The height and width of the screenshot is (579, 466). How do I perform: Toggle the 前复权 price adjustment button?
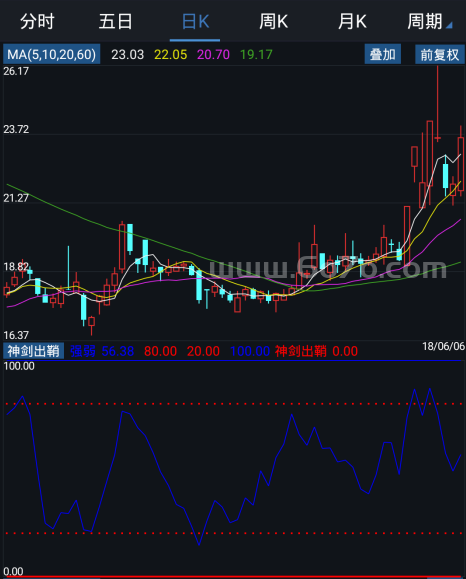coord(439,54)
